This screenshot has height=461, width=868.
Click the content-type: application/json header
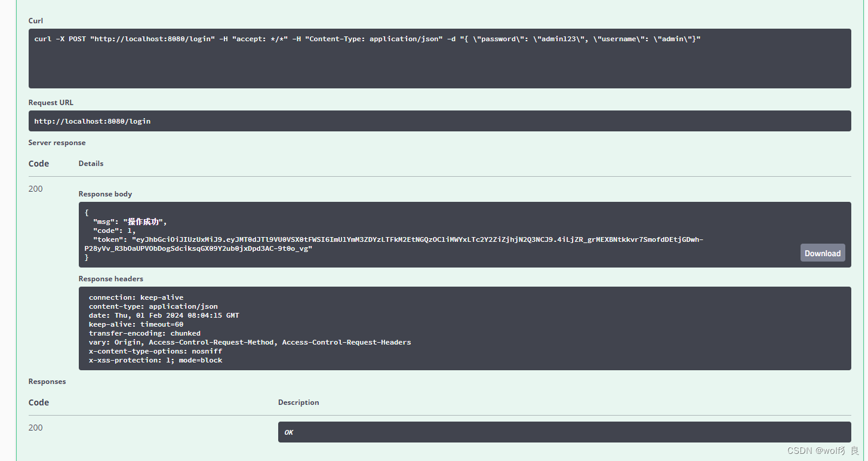[x=153, y=306]
